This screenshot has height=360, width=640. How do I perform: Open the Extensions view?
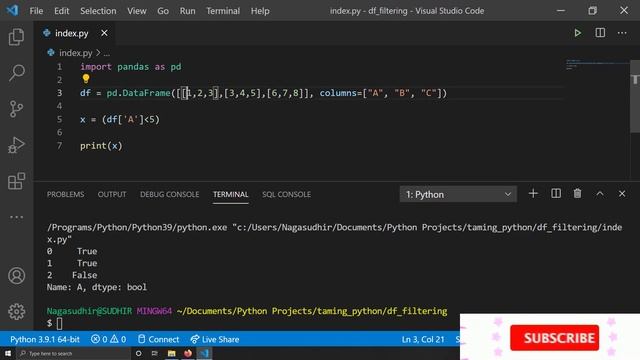tap(16, 181)
